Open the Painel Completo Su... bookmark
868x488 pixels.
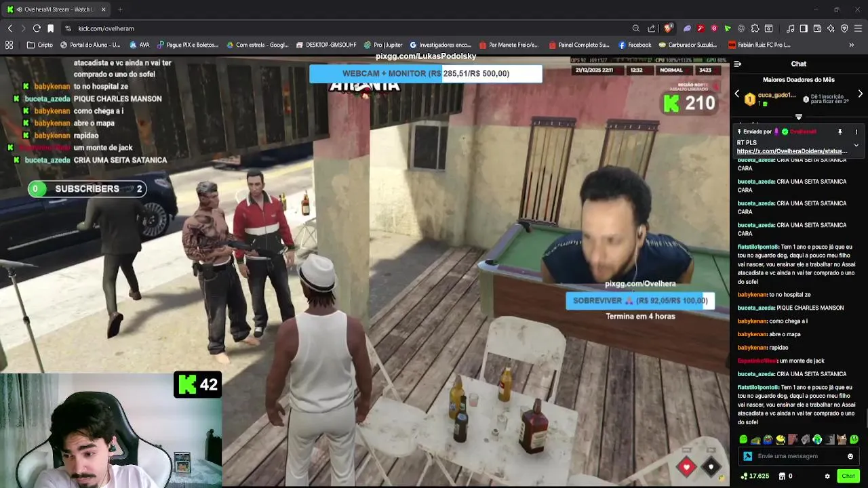(579, 45)
